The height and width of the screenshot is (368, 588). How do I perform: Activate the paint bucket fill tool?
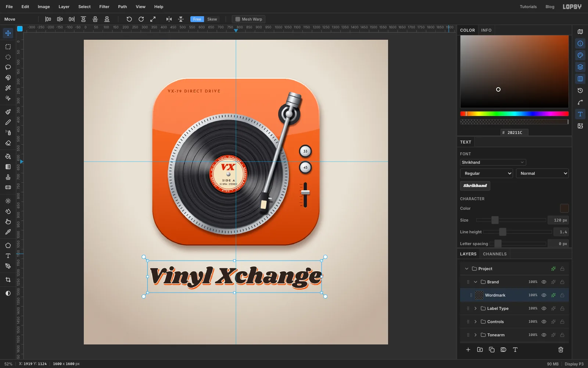(8, 156)
